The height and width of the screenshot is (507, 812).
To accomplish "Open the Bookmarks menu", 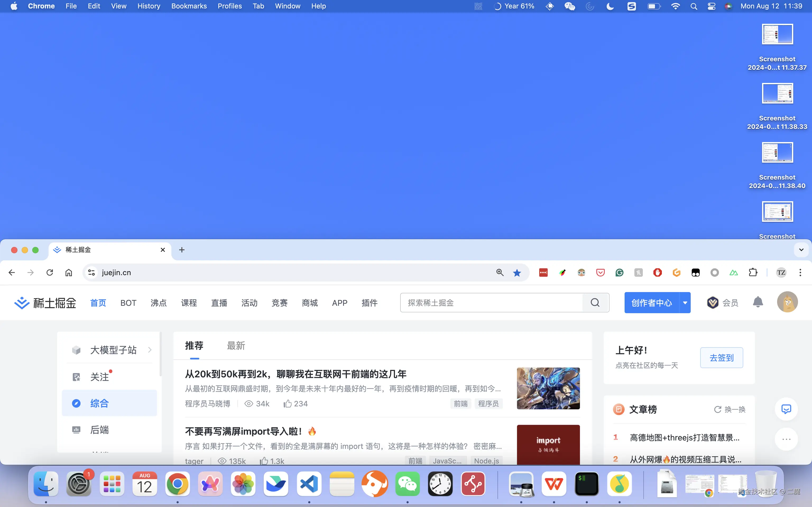I will click(189, 6).
